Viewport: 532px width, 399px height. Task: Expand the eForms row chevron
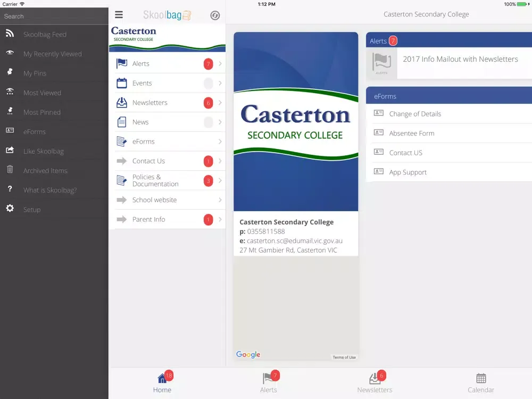coord(220,142)
